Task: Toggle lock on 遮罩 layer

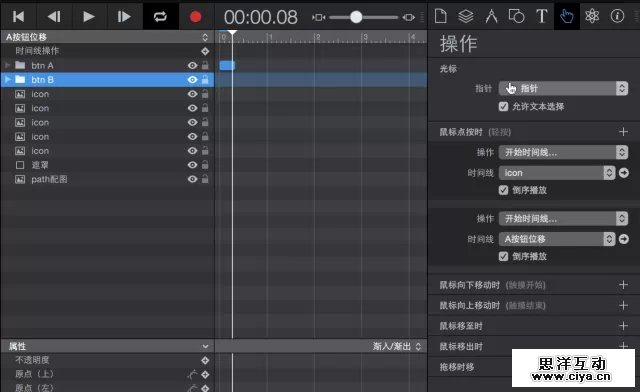Action: (x=205, y=165)
